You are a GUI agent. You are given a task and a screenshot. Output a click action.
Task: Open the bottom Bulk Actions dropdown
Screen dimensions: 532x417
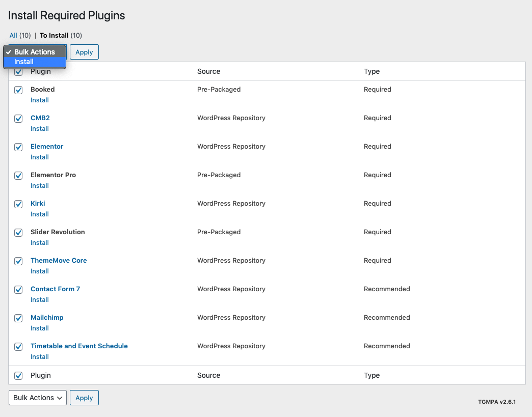(38, 398)
